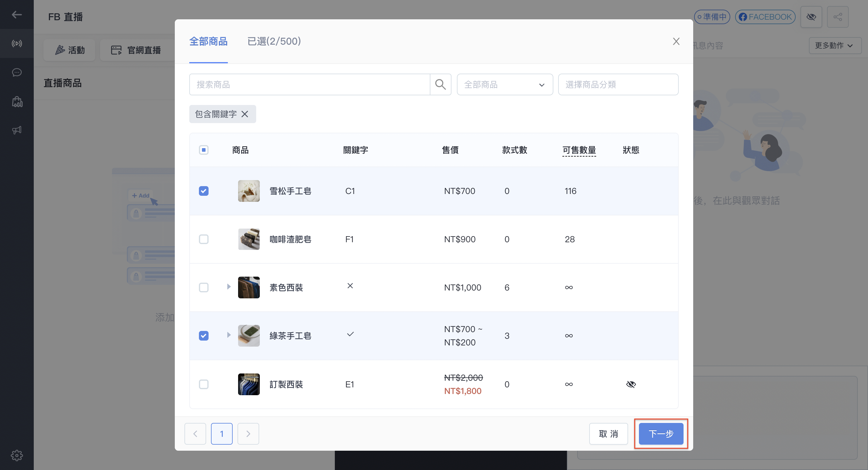Click the 售價 column header
The width and height of the screenshot is (868, 470).
pos(450,150)
